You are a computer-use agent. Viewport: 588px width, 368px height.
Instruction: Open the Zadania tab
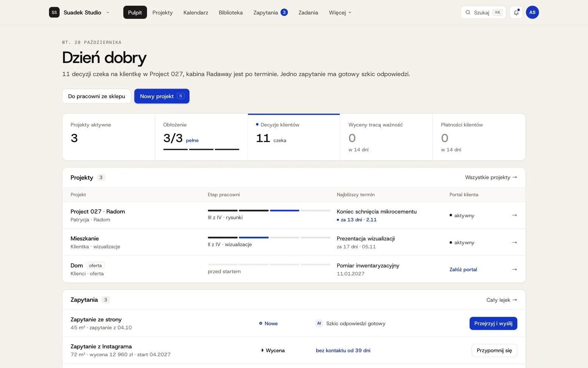click(x=308, y=12)
